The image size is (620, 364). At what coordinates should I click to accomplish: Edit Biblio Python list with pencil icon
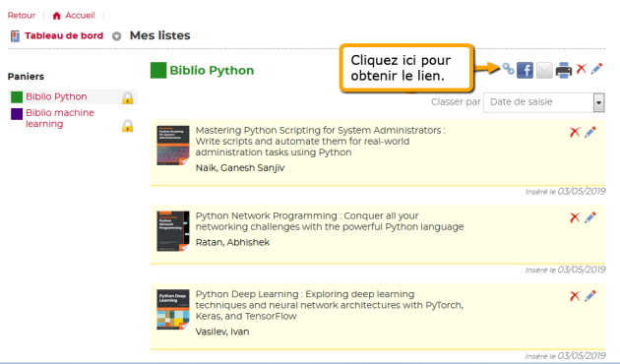596,69
